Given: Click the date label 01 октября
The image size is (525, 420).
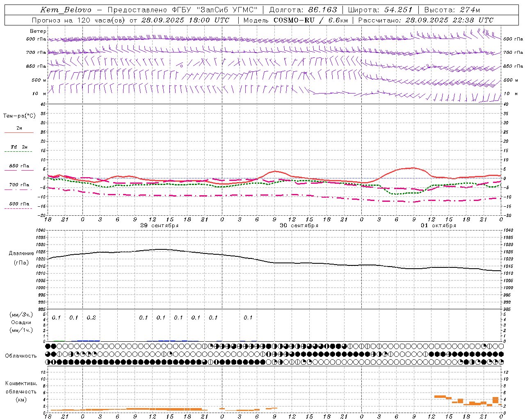Looking at the screenshot, I should [438, 226].
